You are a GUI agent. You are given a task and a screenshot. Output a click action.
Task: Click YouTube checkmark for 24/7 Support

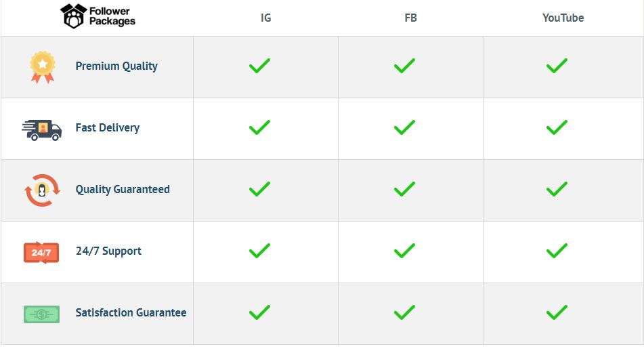point(557,251)
